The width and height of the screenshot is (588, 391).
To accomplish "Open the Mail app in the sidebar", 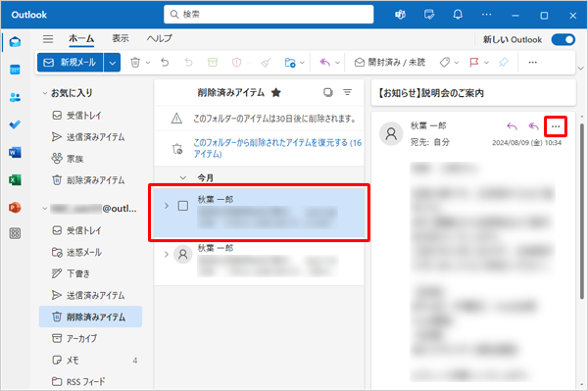I will tap(15, 41).
